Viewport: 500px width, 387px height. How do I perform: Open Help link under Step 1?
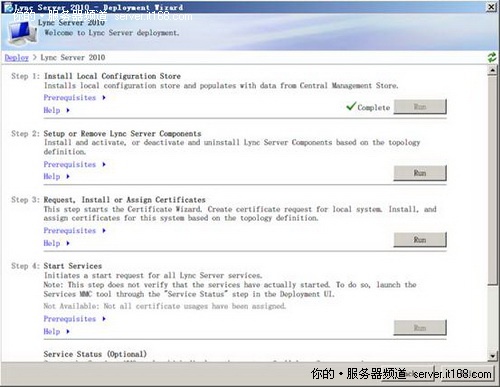52,110
